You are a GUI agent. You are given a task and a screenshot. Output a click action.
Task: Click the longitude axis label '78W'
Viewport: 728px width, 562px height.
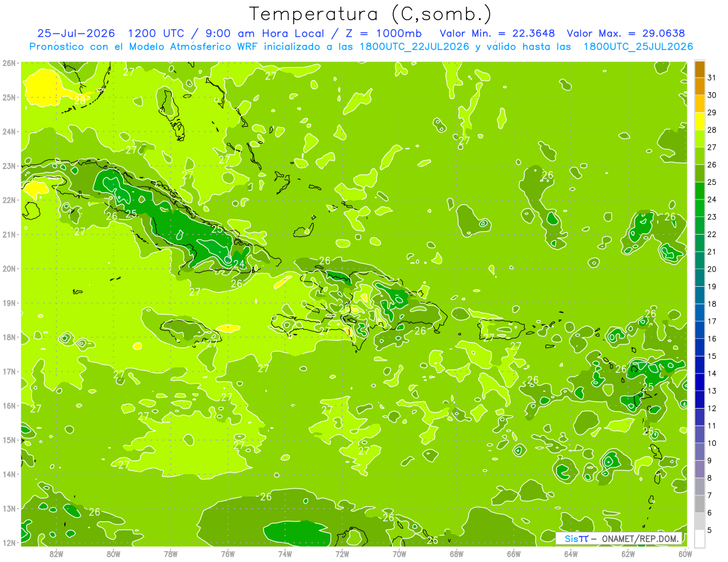point(170,554)
